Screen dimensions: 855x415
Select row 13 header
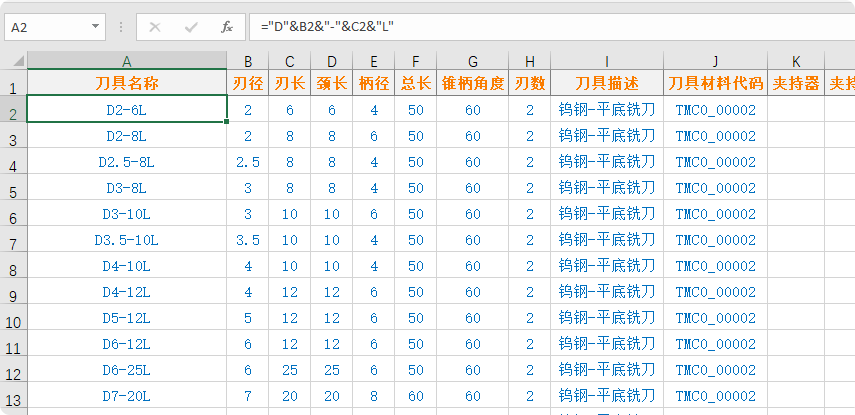point(14,395)
